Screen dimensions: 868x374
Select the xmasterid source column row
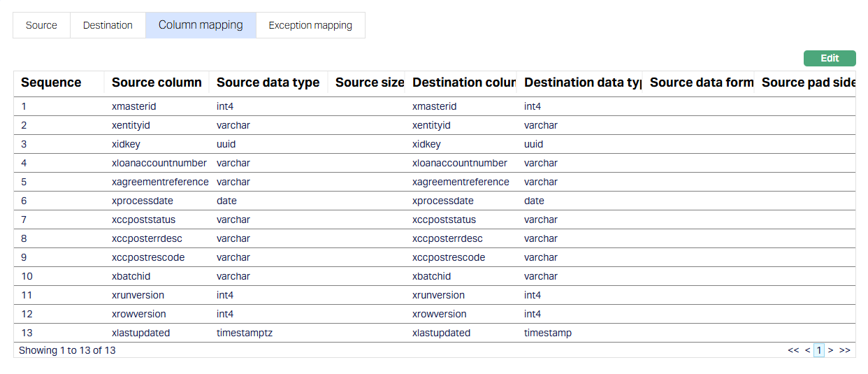[x=133, y=106]
